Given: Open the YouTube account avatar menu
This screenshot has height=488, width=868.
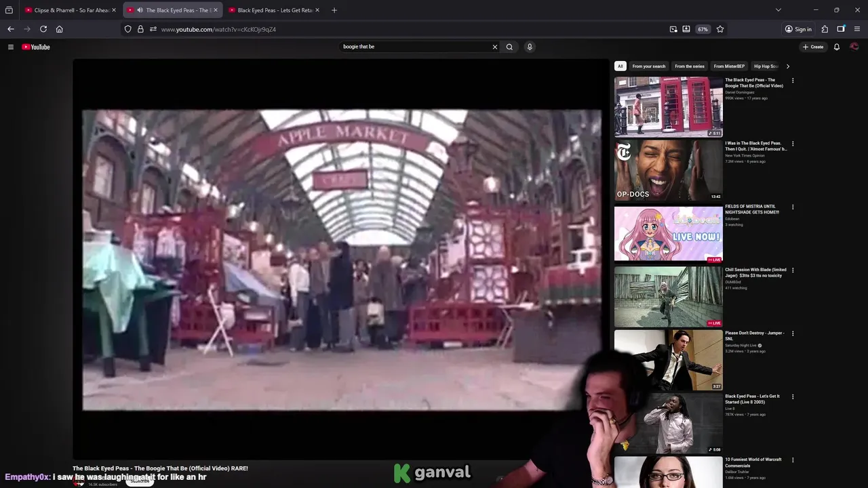Looking at the screenshot, I should [854, 47].
